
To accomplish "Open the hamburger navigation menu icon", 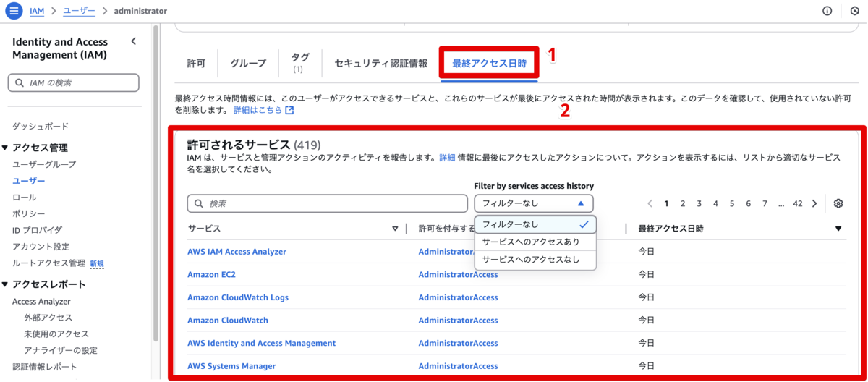I will (x=14, y=11).
